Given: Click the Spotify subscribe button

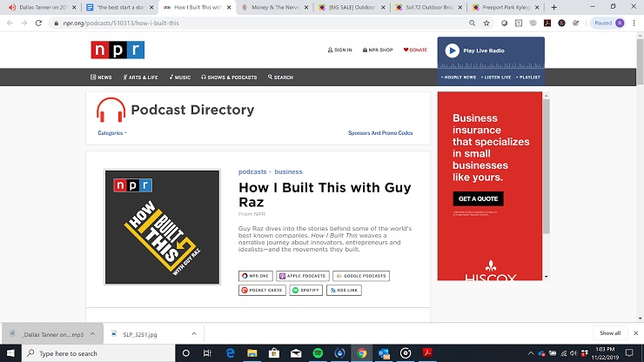Looking at the screenshot, I should [x=306, y=290].
